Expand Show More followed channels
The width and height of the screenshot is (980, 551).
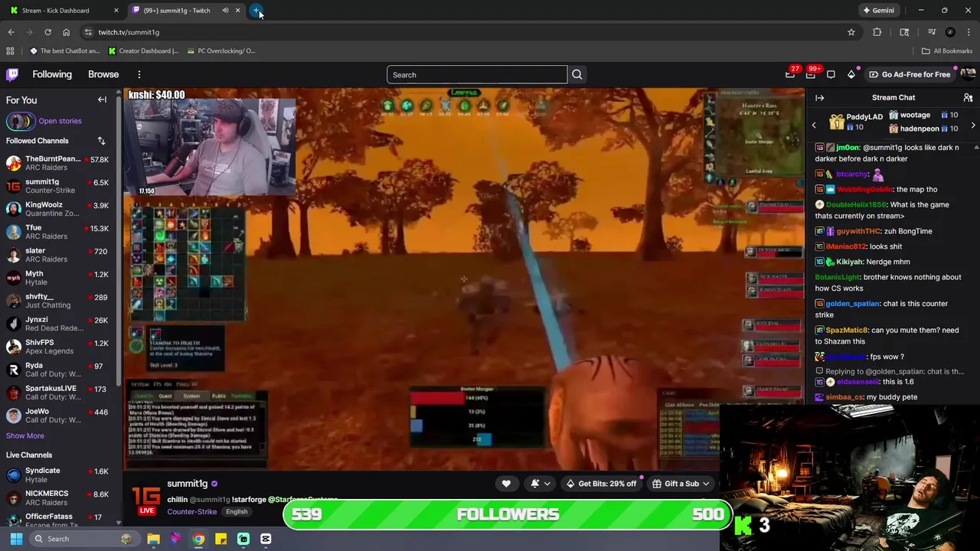tap(25, 435)
